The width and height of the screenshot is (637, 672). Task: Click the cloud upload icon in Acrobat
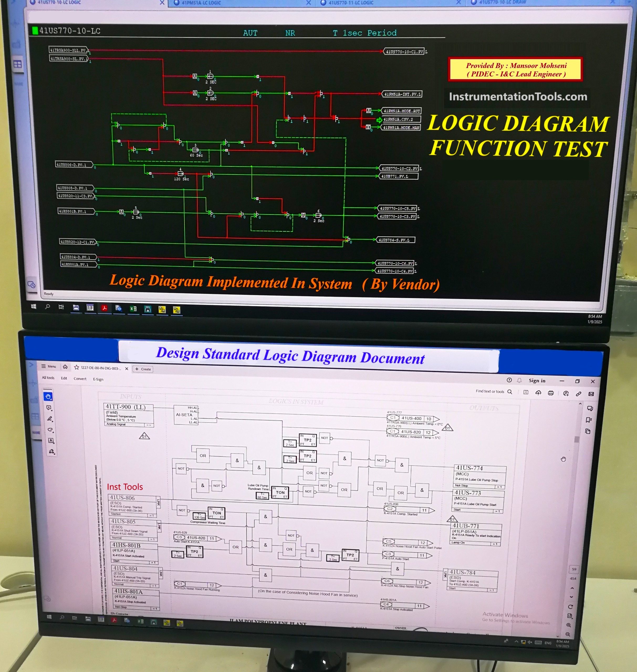click(538, 393)
